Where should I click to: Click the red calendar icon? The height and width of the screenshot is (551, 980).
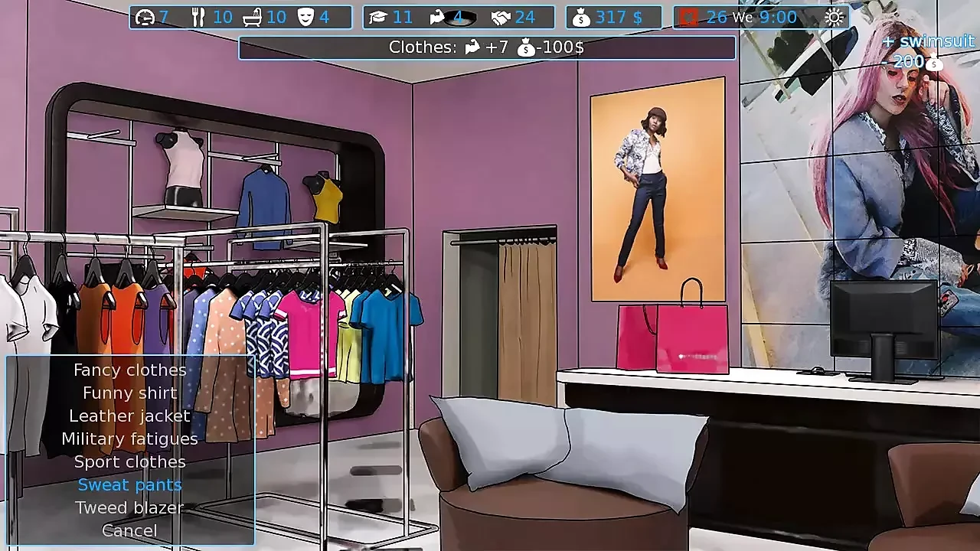688,17
